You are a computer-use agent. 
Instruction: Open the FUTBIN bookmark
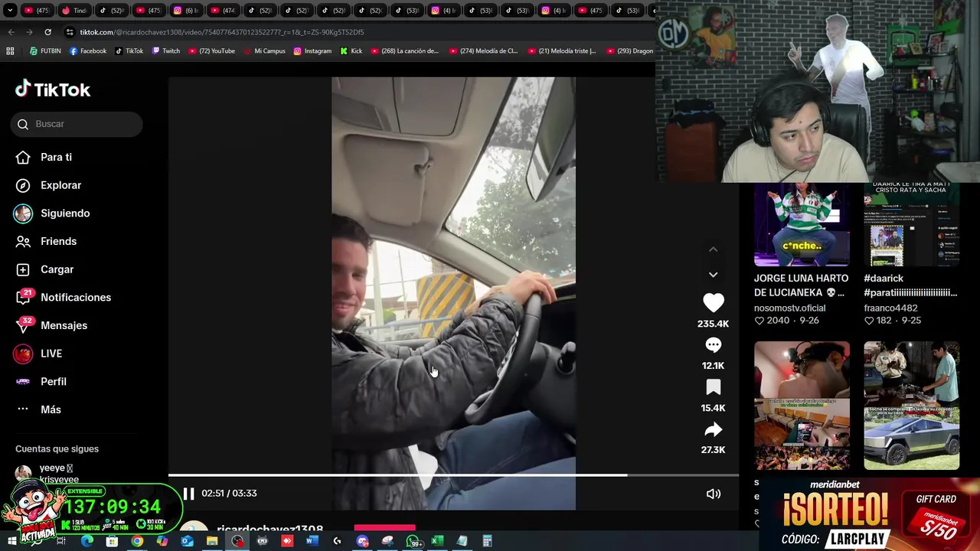45,51
